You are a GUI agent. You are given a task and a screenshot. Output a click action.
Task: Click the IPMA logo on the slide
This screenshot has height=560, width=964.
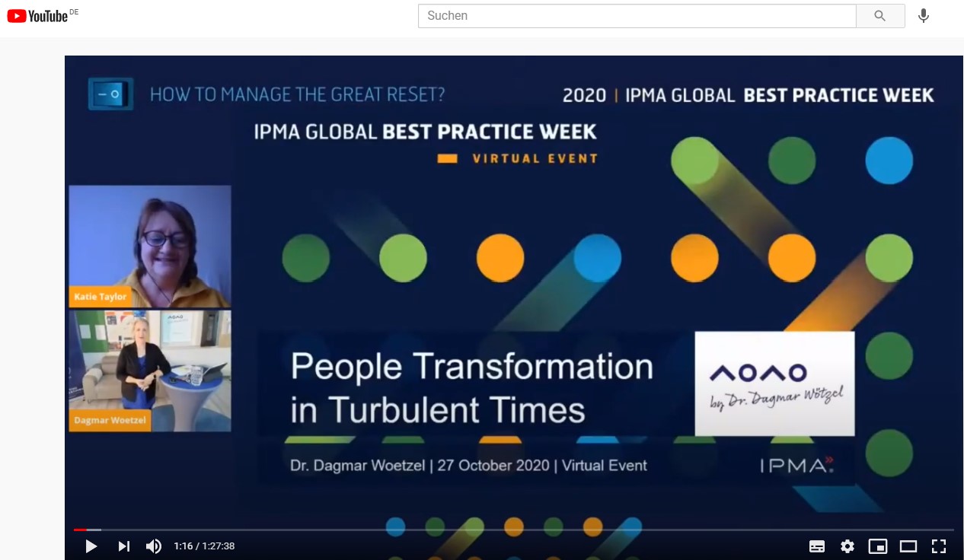coord(796,466)
